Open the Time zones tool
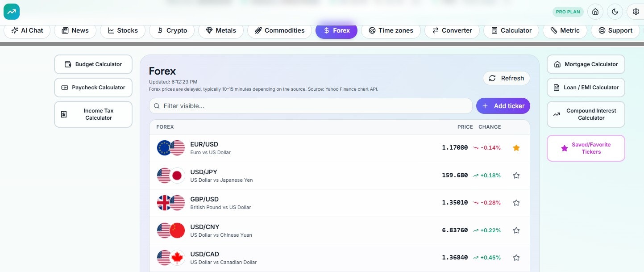Image resolution: width=644 pixels, height=272 pixels. tap(391, 30)
